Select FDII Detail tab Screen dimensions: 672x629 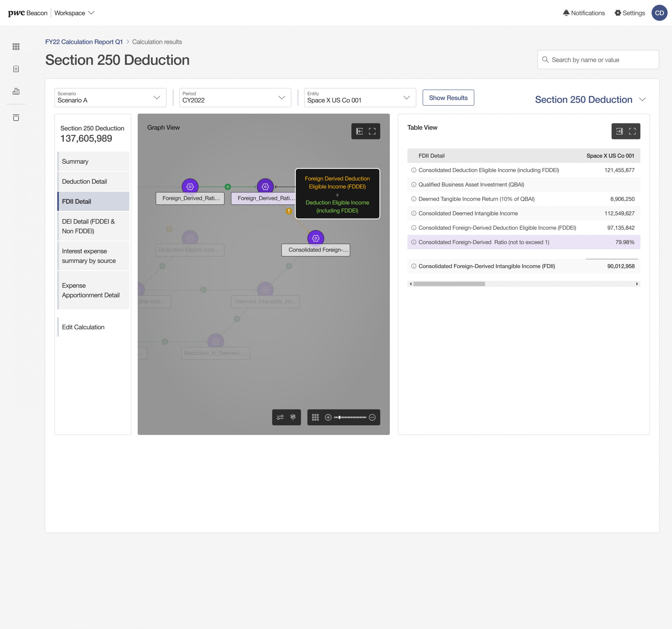coord(93,202)
